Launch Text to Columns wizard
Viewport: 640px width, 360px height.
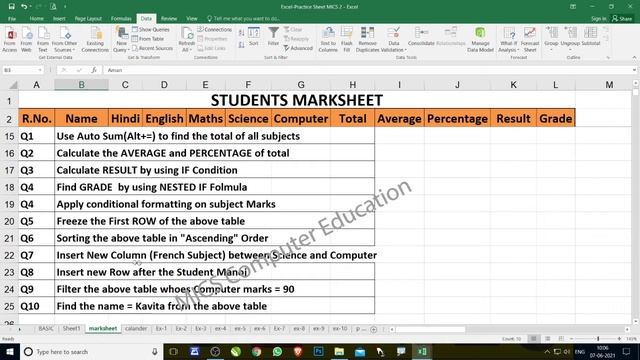tap(328, 40)
